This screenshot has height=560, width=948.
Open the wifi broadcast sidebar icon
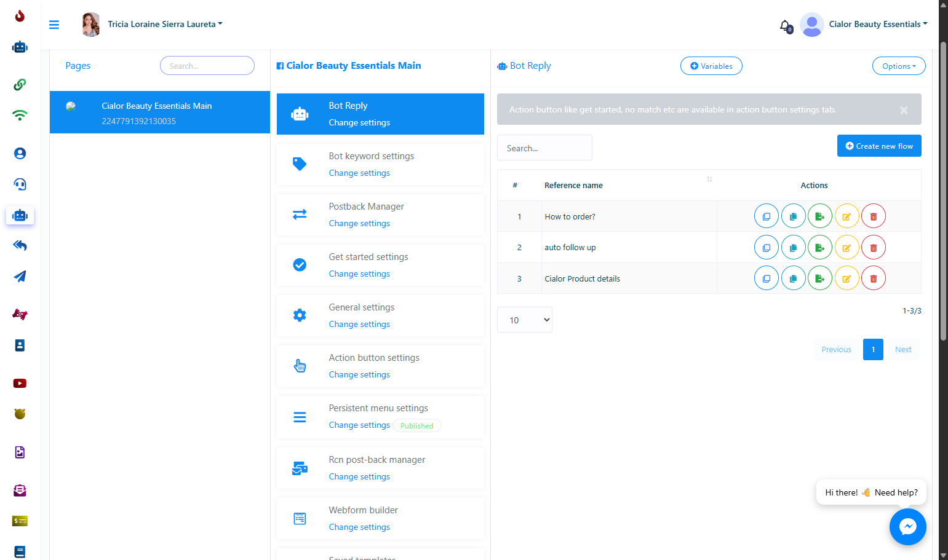click(20, 115)
